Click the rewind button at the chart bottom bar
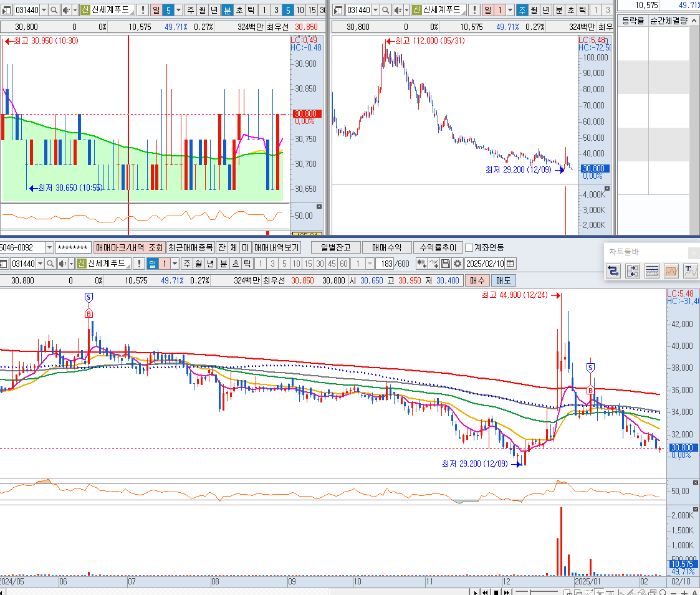 click(486, 593)
